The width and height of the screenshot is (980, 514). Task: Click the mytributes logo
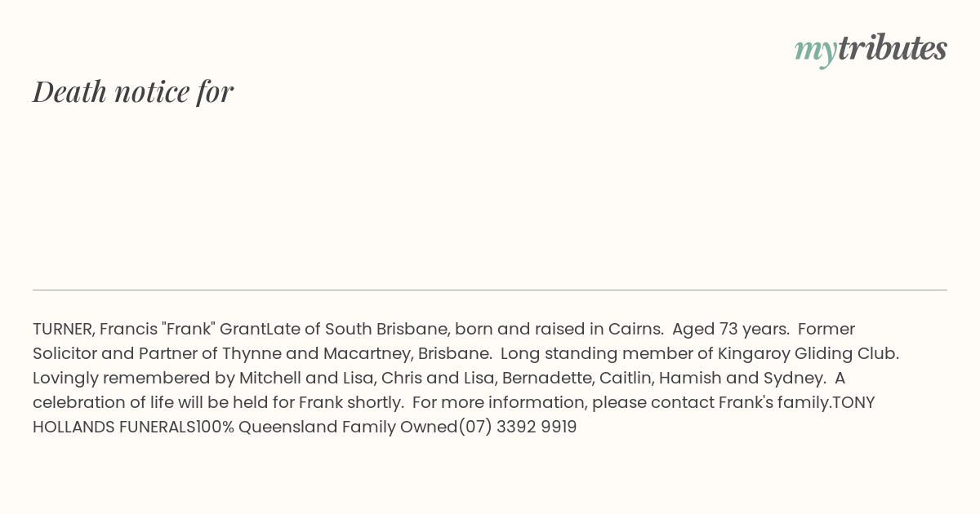[871, 49]
